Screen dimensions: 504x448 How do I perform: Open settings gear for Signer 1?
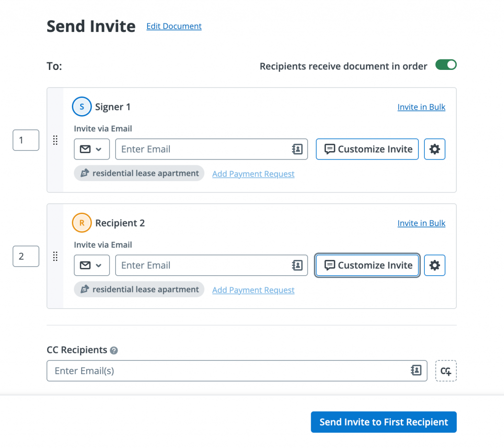(435, 149)
